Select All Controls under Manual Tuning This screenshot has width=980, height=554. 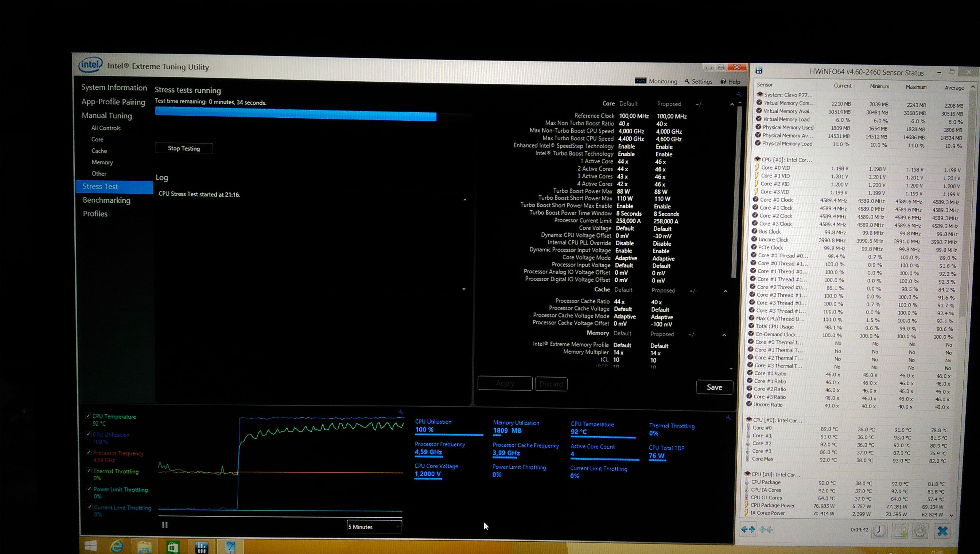coord(106,128)
